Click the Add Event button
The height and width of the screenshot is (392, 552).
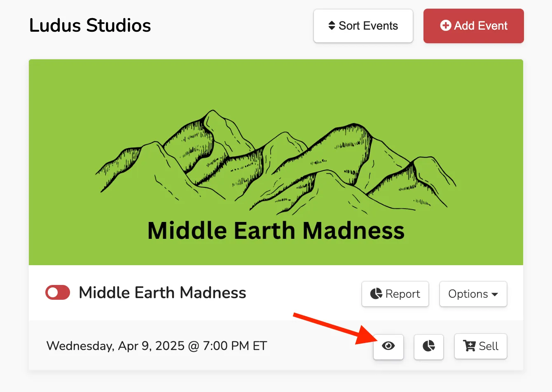point(473,26)
